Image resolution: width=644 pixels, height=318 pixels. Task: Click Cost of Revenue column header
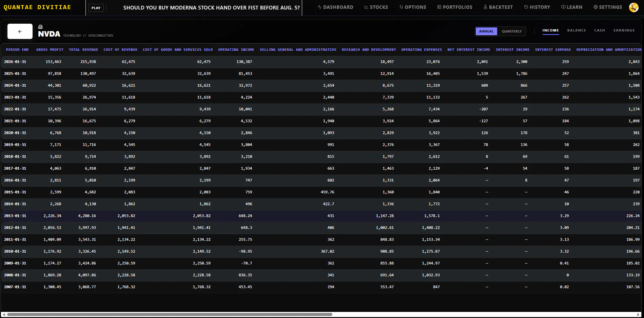click(120, 50)
